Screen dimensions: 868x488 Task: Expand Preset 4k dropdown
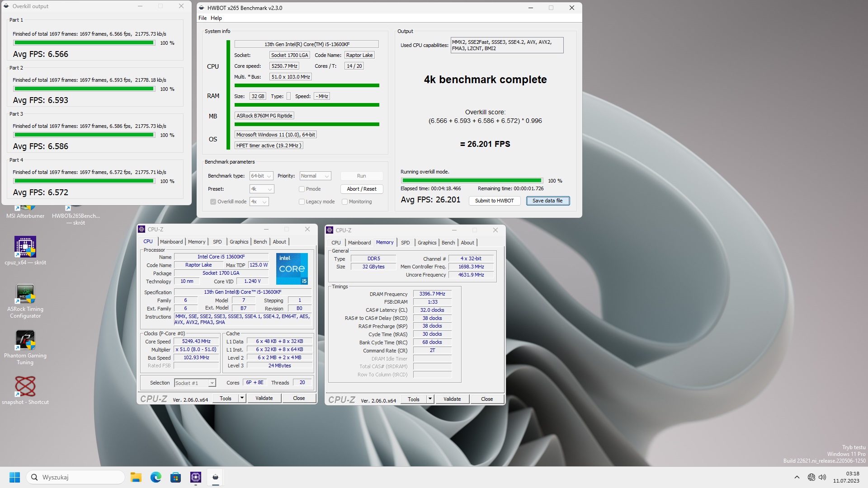pyautogui.click(x=262, y=189)
